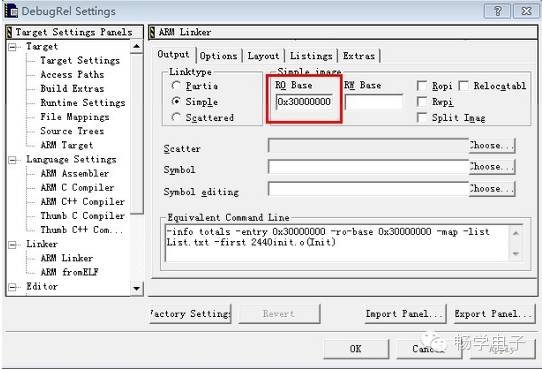Open the ARM fromELF panel
The height and width of the screenshot is (370, 542).
69,272
